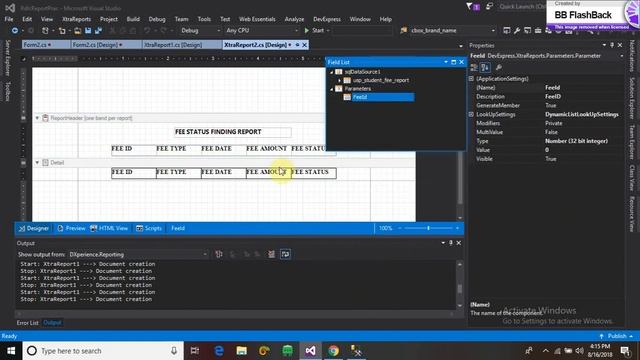Switch to the Preview tab
The height and width of the screenshot is (360, 640).
click(x=71, y=228)
